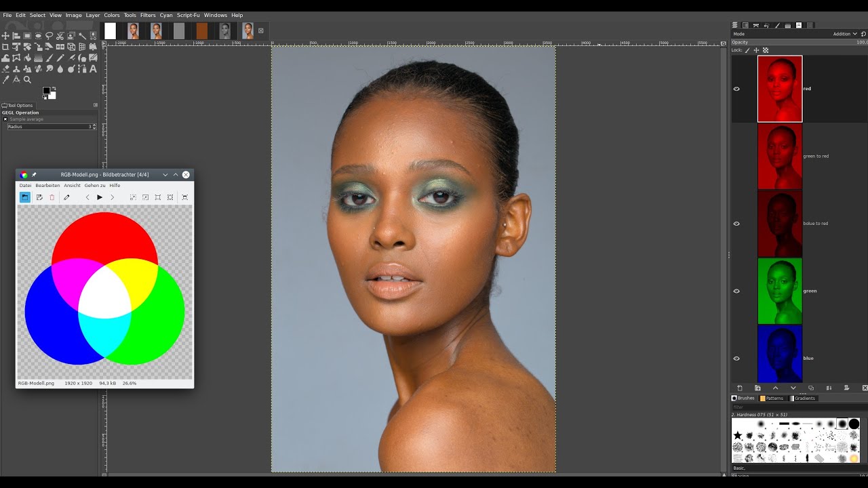The image size is (868, 488).
Task: Click the foreground black color swatch
Action: click(46, 90)
